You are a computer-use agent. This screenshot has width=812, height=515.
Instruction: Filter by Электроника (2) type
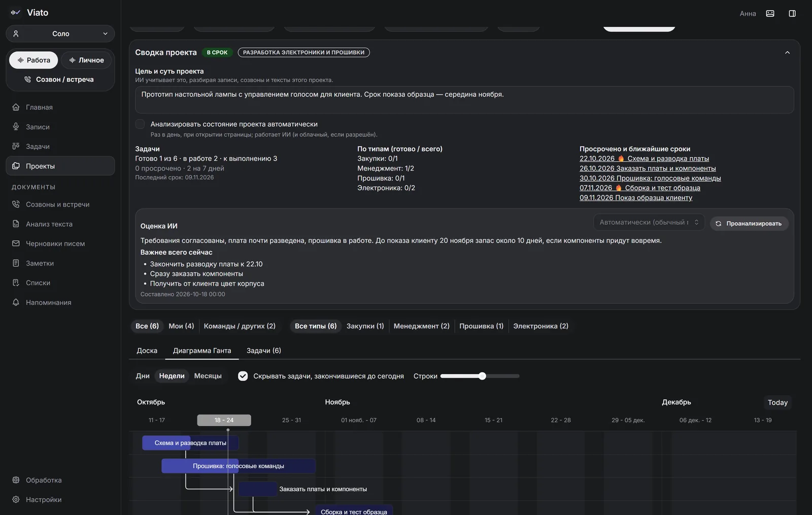(540, 326)
